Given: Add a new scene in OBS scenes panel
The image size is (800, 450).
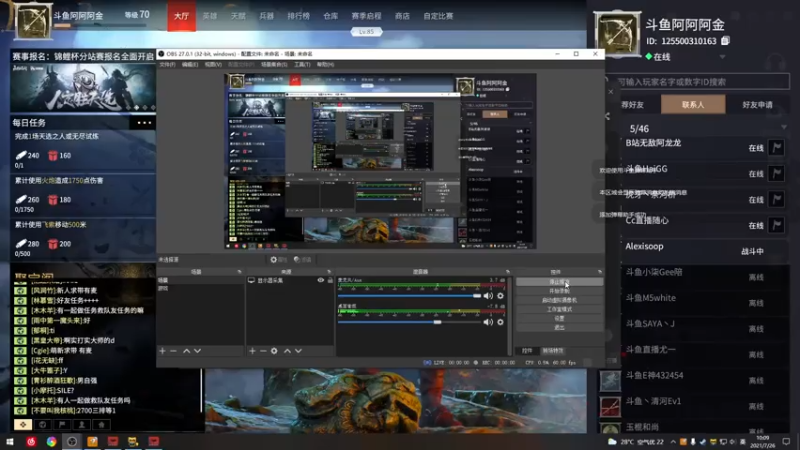Looking at the screenshot, I should click(x=162, y=351).
